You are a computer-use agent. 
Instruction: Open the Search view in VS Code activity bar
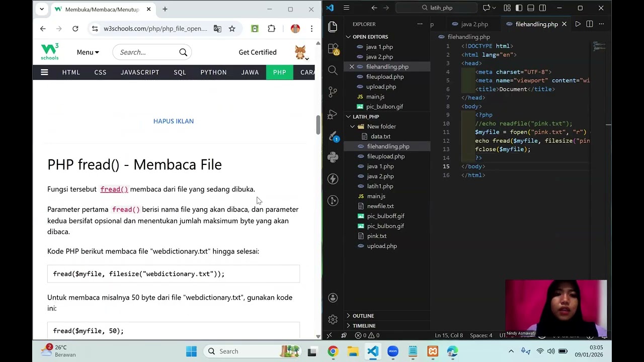coord(333,70)
